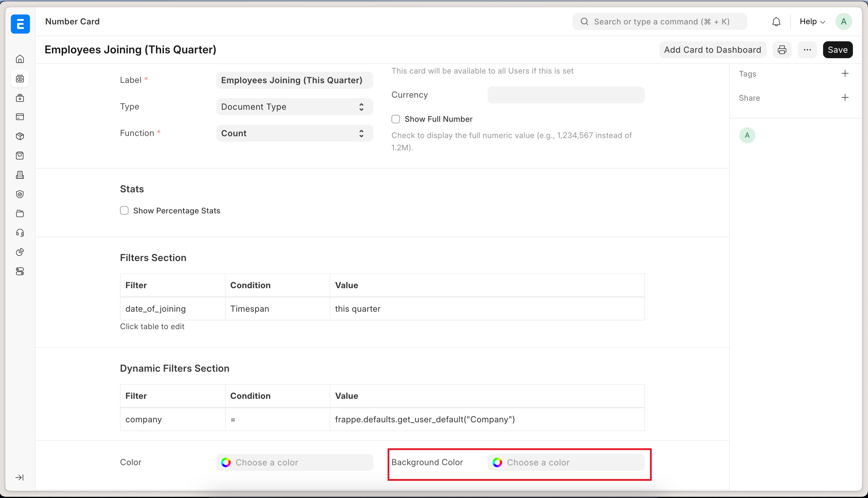Open the three-dots more menu
This screenshot has width=868, height=498.
pyautogui.click(x=807, y=50)
